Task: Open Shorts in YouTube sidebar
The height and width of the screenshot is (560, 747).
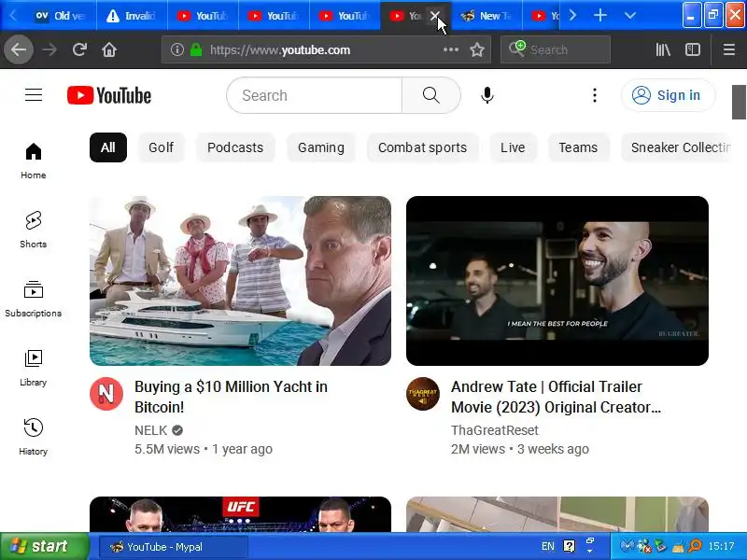Action: point(34,230)
